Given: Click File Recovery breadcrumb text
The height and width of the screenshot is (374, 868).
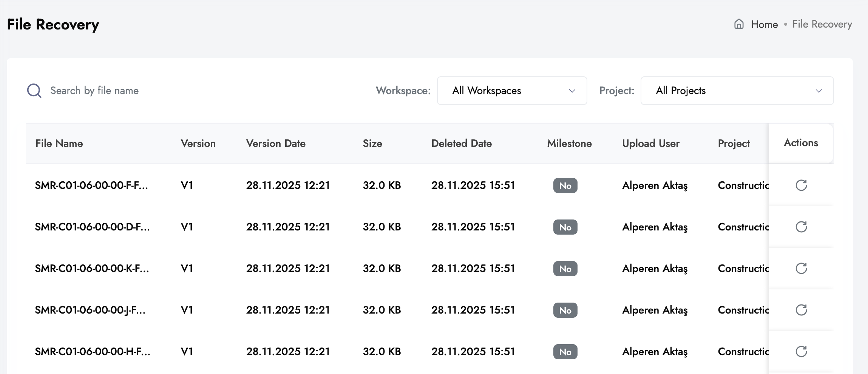Looking at the screenshot, I should [822, 25].
